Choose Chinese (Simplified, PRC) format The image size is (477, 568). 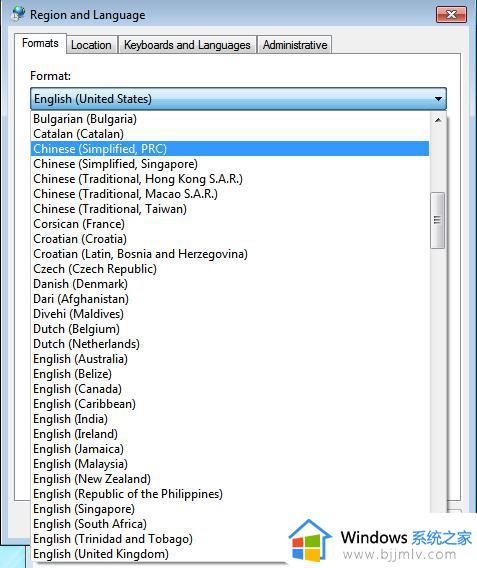(x=230, y=149)
